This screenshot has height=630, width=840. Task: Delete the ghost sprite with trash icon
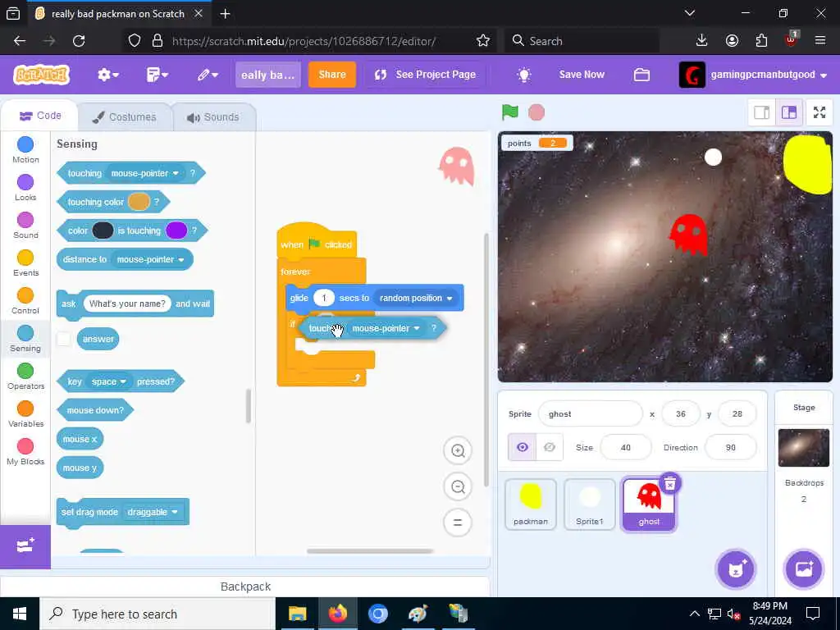click(x=669, y=484)
